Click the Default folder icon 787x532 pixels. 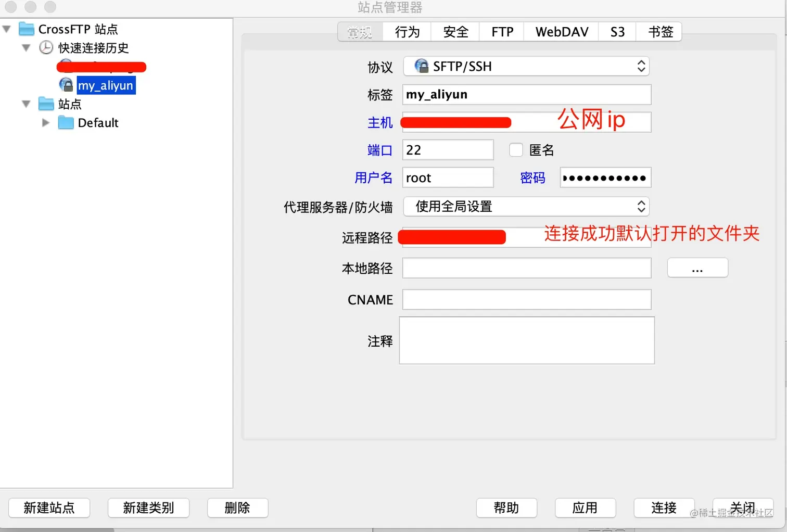(66, 123)
